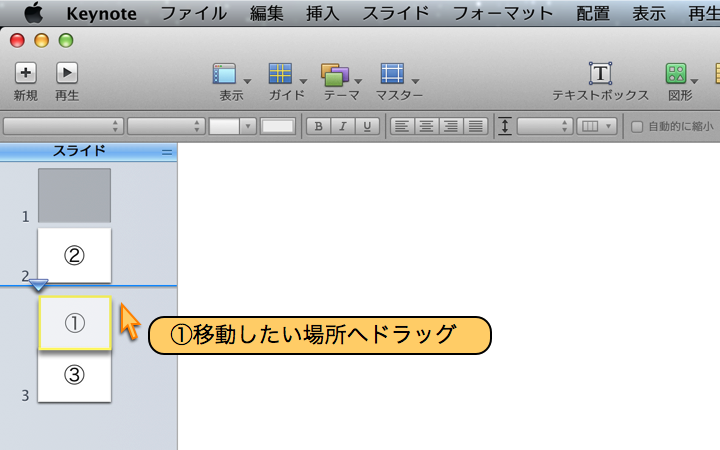Click the New slide plus icon
The width and height of the screenshot is (720, 450).
tap(26, 73)
